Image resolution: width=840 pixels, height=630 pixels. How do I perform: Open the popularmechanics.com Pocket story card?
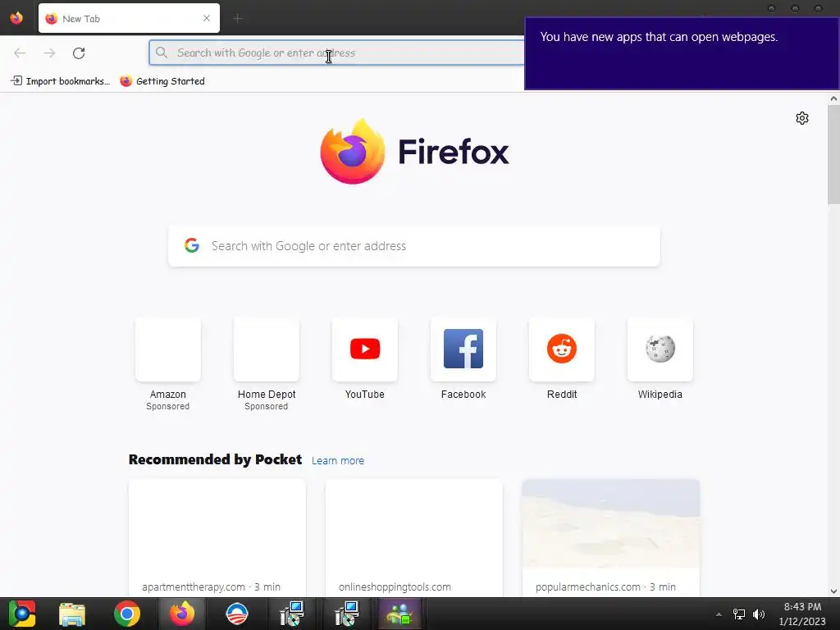click(x=610, y=538)
